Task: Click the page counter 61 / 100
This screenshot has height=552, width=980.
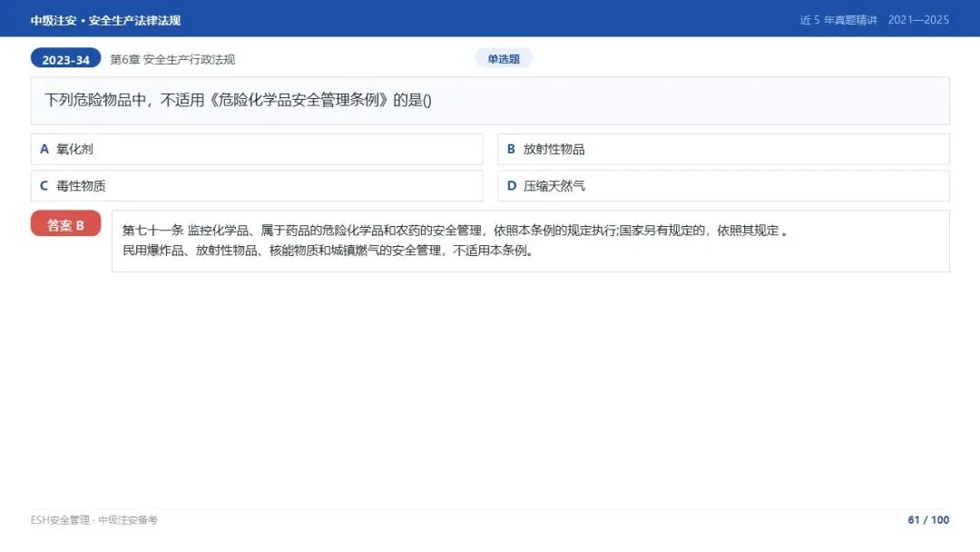Action: [x=928, y=520]
